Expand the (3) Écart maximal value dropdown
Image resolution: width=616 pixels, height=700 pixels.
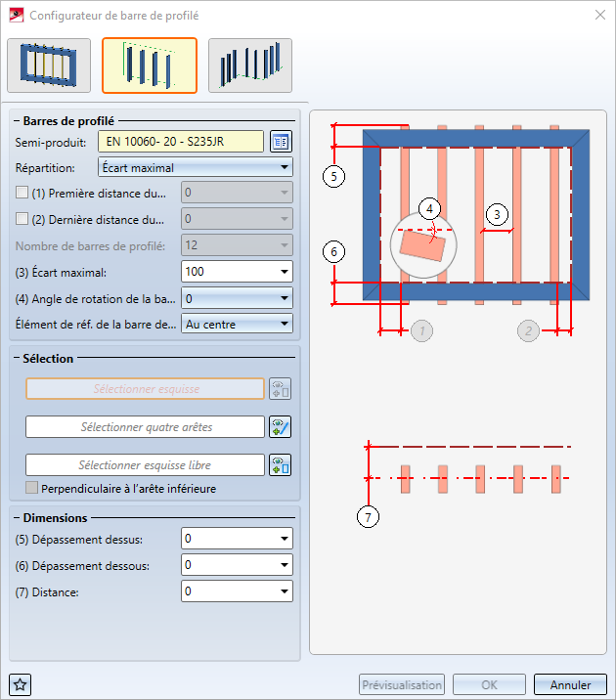coord(285,272)
